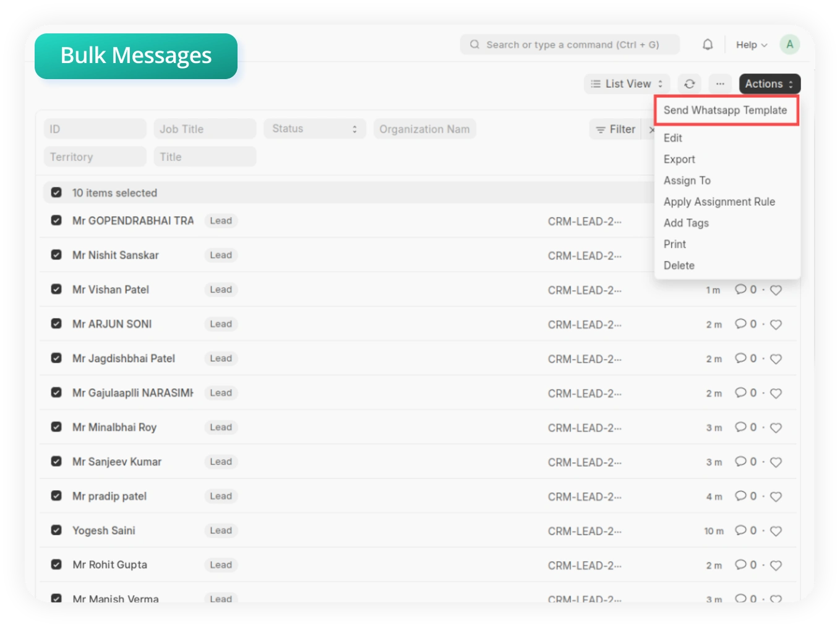Image resolution: width=840 pixels, height=628 pixels.
Task: Expand the List View switcher
Action: pyautogui.click(x=627, y=84)
